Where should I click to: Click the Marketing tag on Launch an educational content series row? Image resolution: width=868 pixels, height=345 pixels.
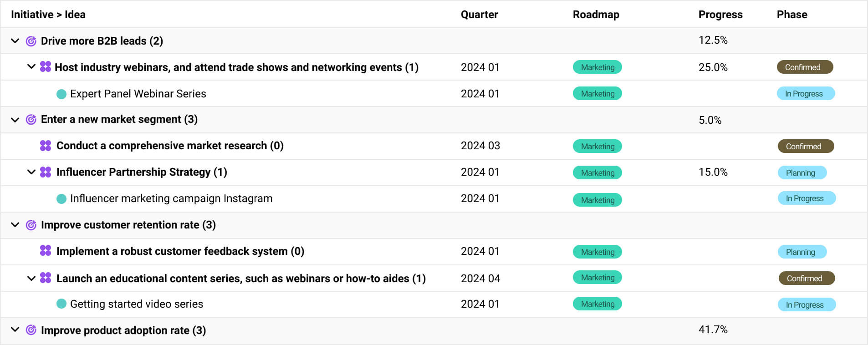pos(597,277)
